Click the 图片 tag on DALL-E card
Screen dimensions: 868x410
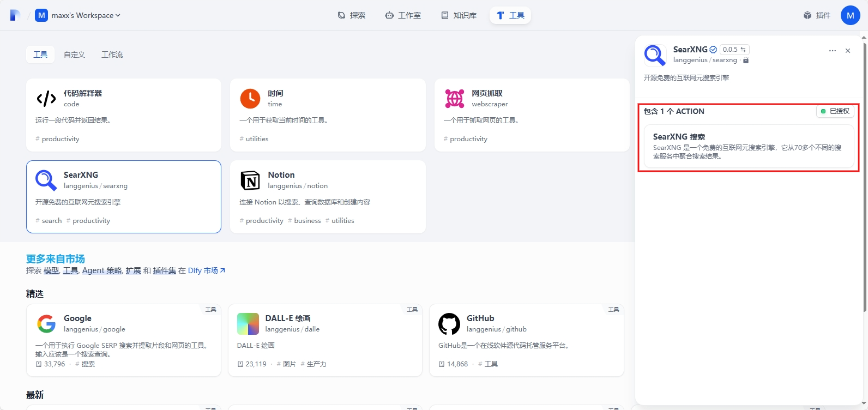pyautogui.click(x=287, y=364)
